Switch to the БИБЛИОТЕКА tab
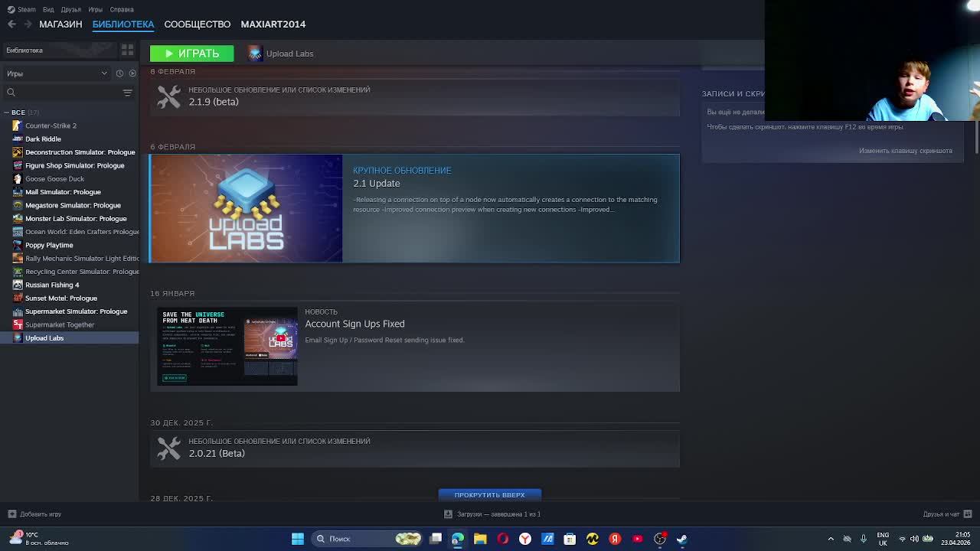Image resolution: width=980 pixels, height=551 pixels. click(123, 24)
